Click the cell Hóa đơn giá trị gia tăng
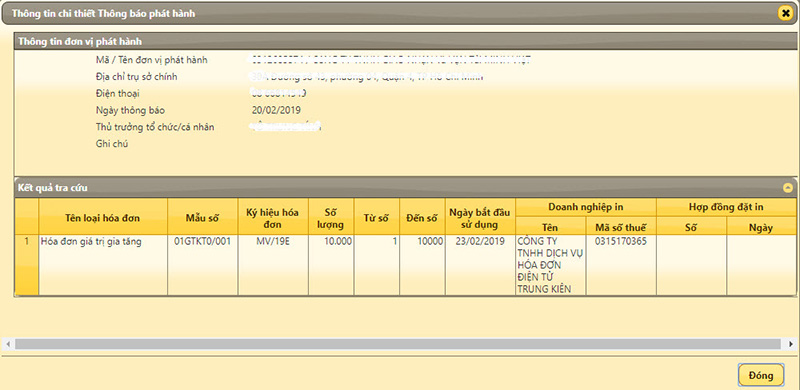 tap(103, 265)
